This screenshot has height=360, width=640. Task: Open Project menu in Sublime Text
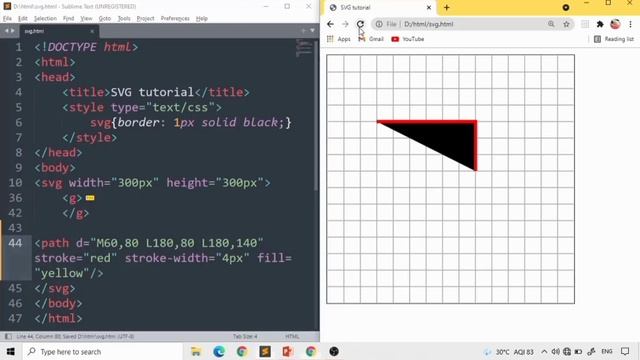coord(146,18)
